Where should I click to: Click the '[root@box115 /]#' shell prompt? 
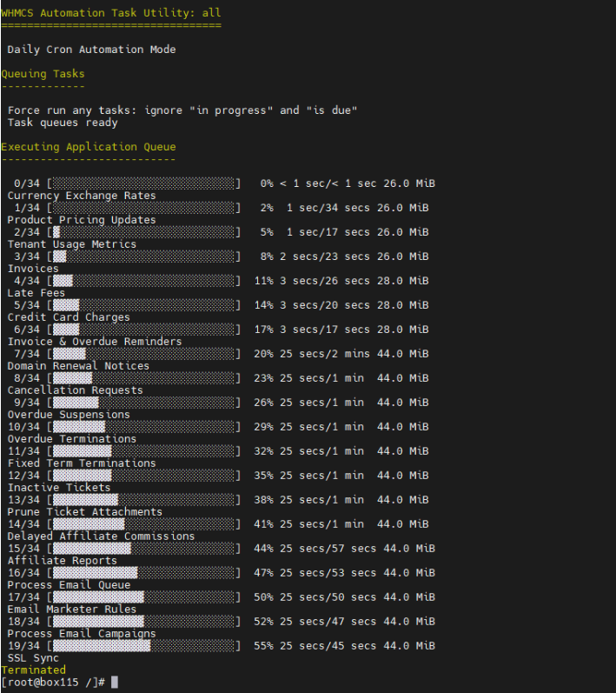point(52,682)
